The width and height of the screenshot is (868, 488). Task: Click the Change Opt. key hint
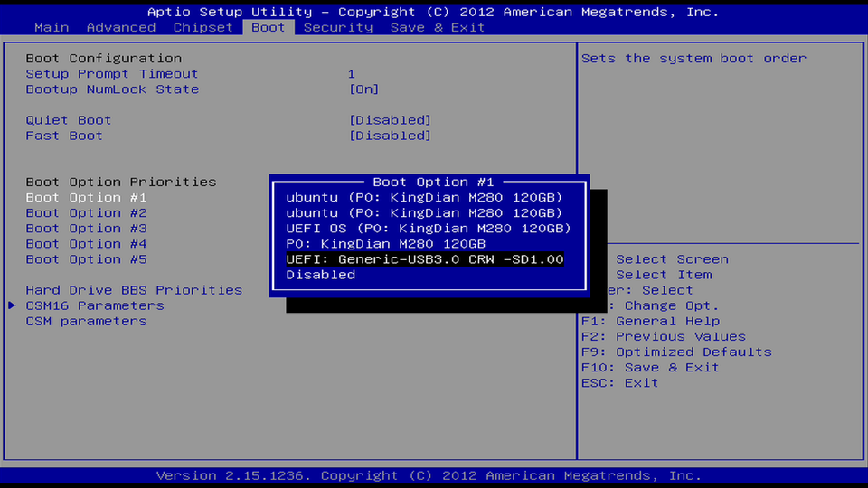click(672, 306)
